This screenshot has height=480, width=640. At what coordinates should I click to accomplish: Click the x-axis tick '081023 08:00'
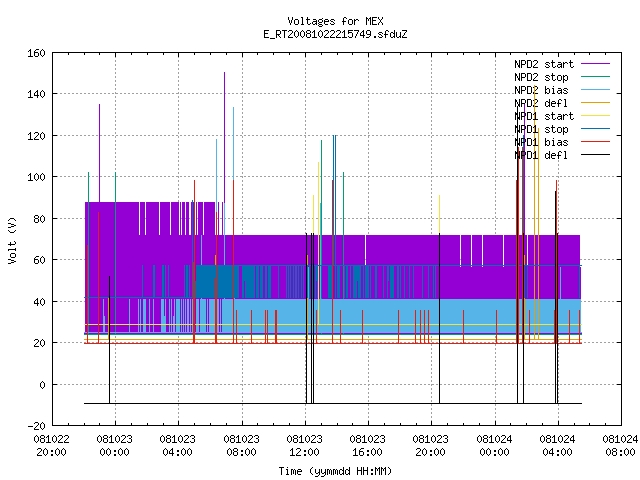pyautogui.click(x=241, y=446)
